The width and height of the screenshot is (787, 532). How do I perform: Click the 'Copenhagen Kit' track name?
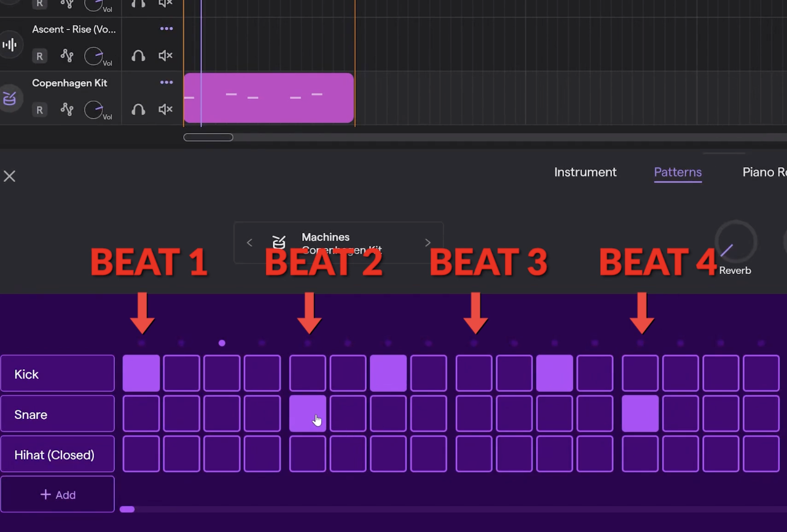tap(69, 83)
